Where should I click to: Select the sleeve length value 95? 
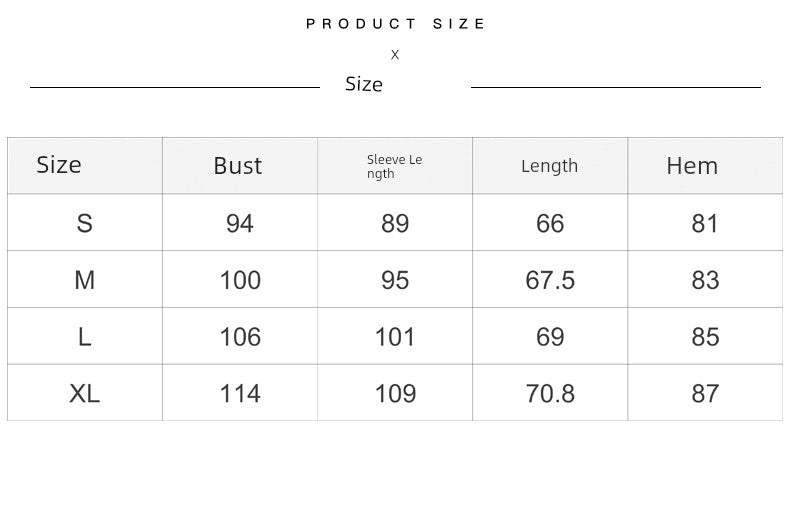(x=395, y=280)
